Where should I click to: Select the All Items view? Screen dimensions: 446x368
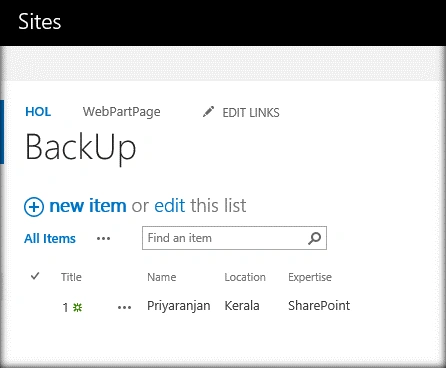coord(50,239)
